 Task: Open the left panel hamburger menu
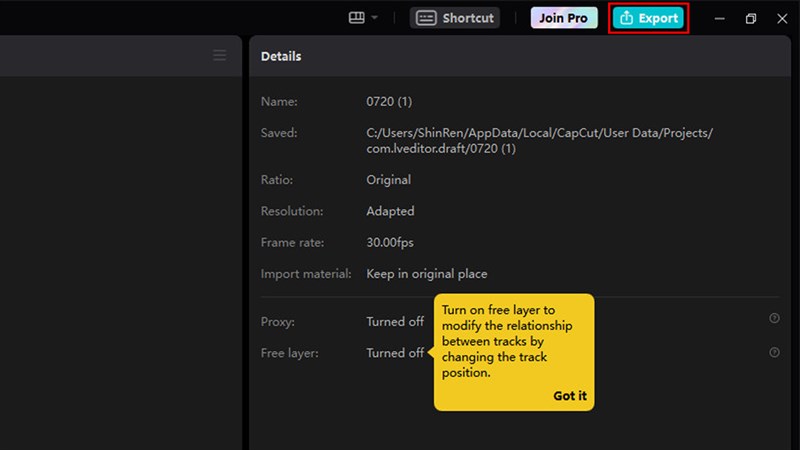coord(220,56)
